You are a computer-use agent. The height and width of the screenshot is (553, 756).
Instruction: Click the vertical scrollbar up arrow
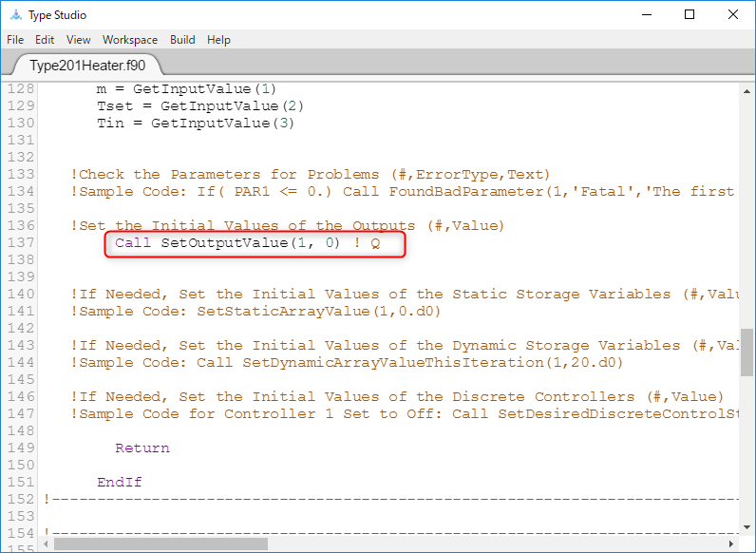(x=747, y=89)
